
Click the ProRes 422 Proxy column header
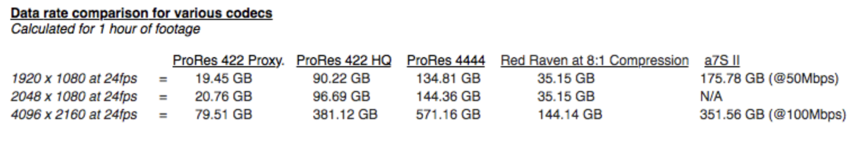[229, 61]
